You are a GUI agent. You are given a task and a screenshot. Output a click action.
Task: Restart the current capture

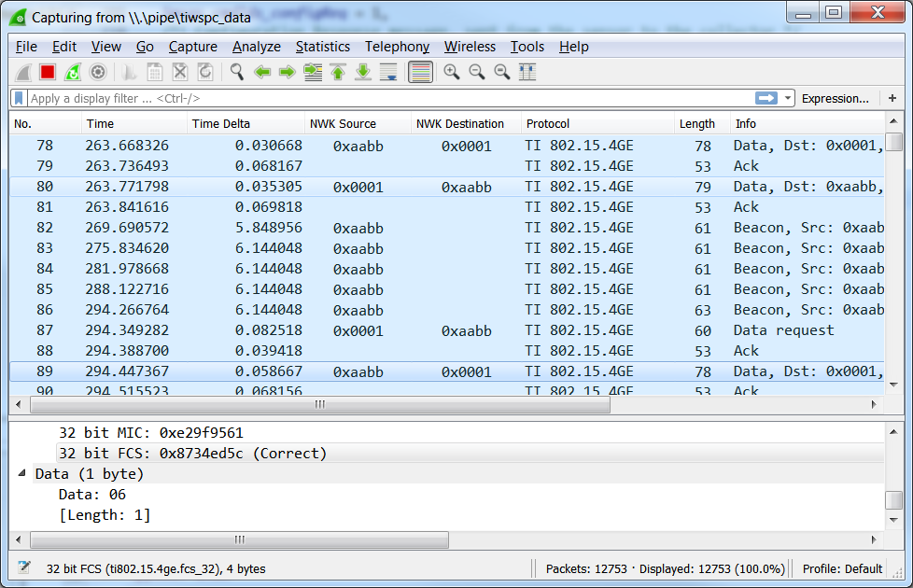pyautogui.click(x=73, y=72)
